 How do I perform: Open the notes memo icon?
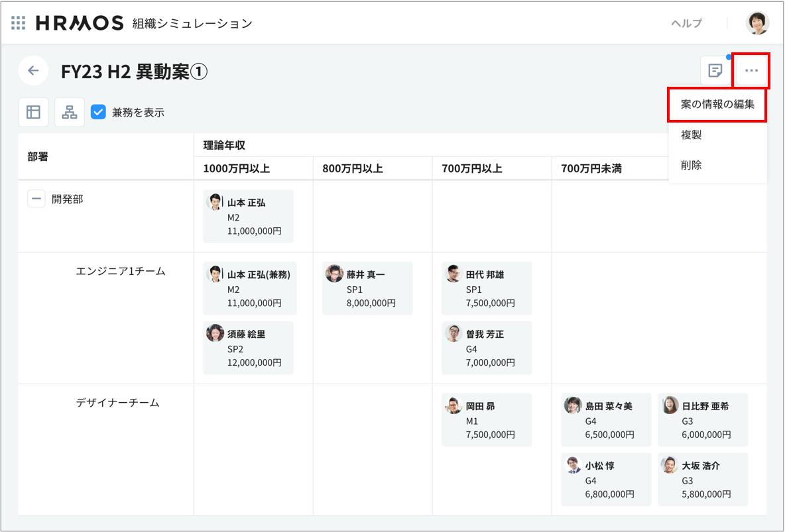tap(715, 71)
